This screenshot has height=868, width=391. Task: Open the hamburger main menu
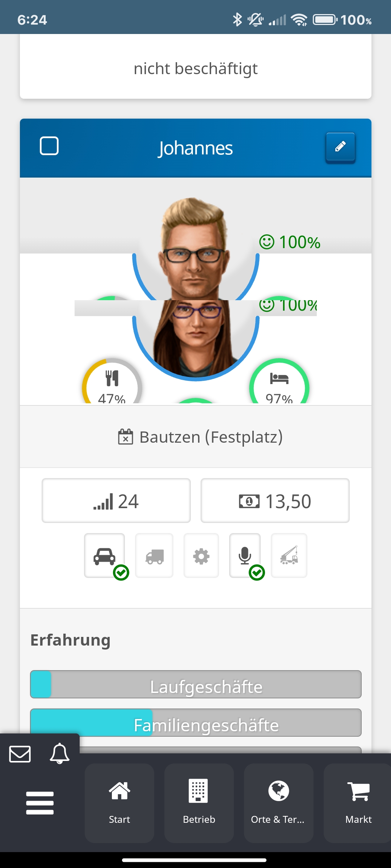click(40, 803)
